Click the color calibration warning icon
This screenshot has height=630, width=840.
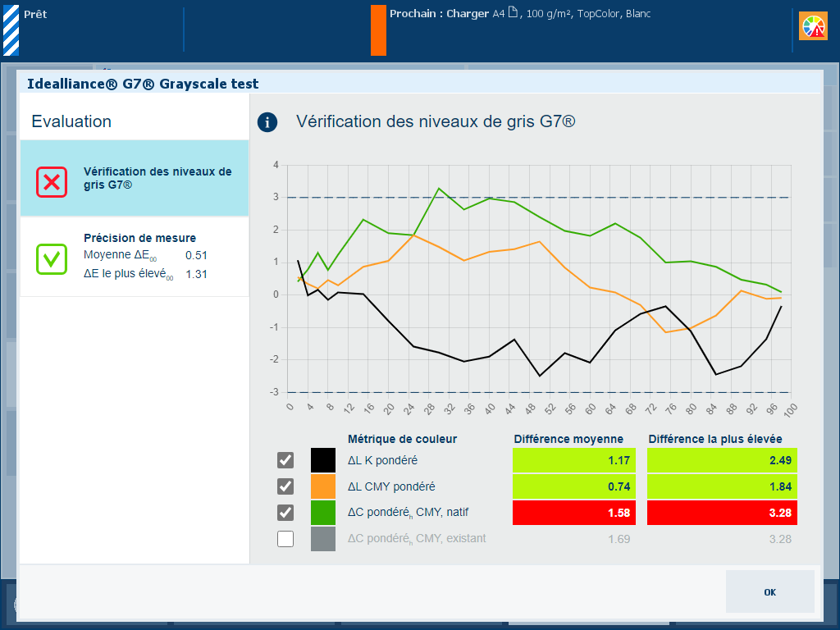(813, 26)
